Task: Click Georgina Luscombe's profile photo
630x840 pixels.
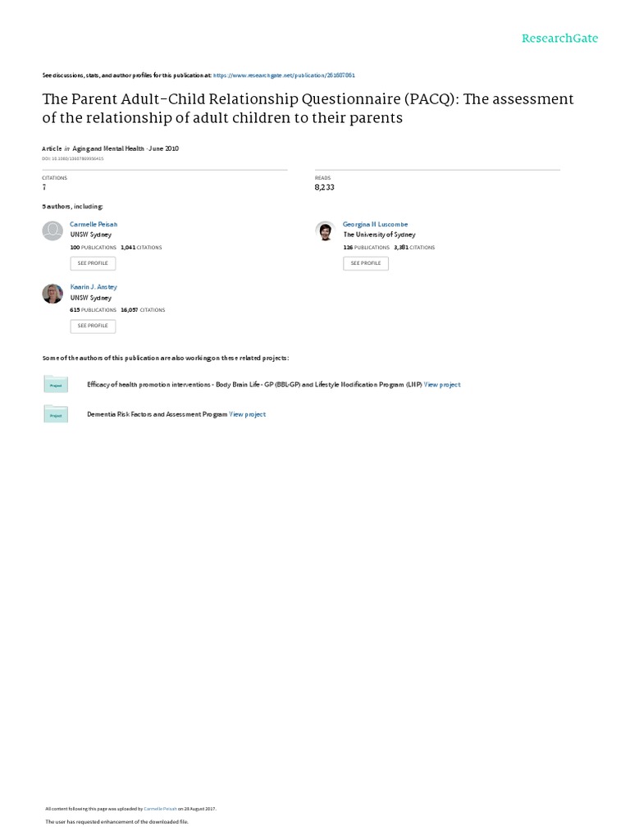Action: tap(325, 231)
